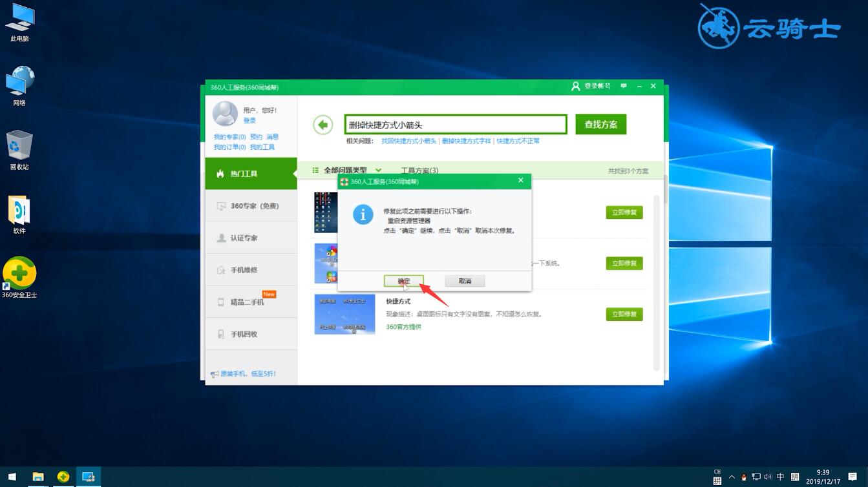This screenshot has height=487, width=868.
Task: Click 立即修复 for the second solution
Action: click(624, 263)
